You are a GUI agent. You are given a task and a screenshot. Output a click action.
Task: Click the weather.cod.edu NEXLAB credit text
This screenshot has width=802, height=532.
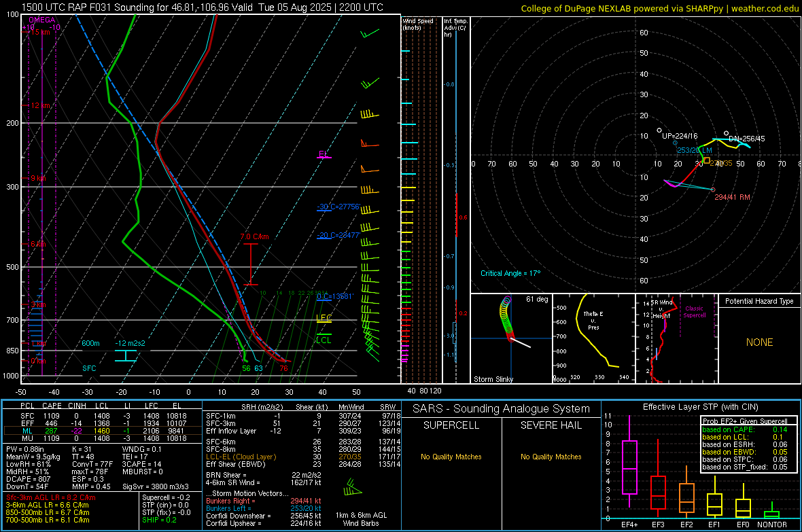coord(660,8)
